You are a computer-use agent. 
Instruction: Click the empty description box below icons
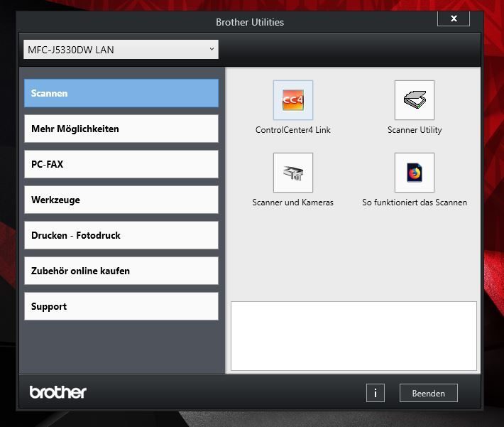(x=354, y=336)
